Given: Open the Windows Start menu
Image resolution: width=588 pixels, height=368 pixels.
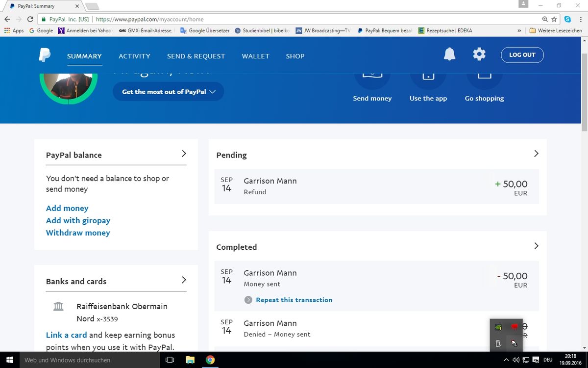Looking at the screenshot, I should pos(9,360).
